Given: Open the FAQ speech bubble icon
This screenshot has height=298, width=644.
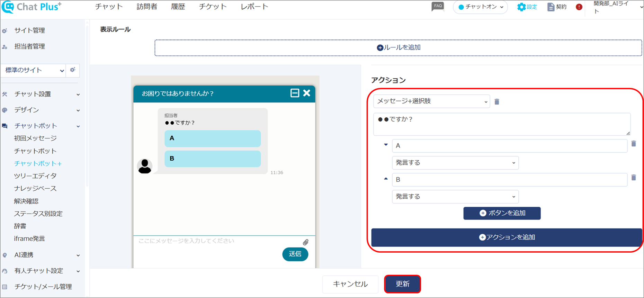Looking at the screenshot, I should 438,7.
